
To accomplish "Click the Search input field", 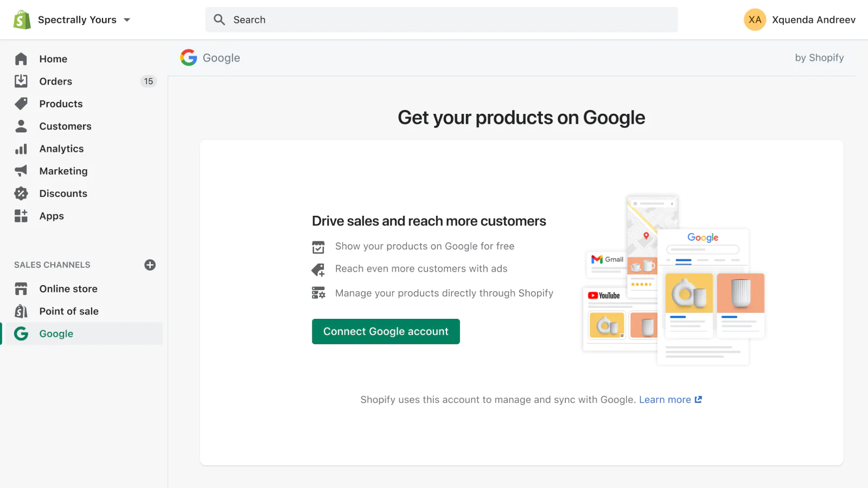I will [442, 20].
